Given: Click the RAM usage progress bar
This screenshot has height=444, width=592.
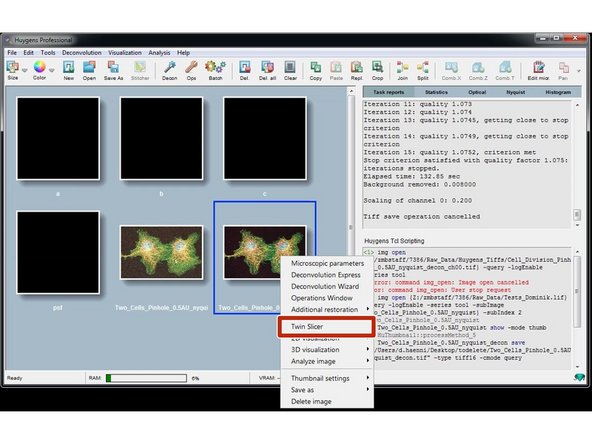Looking at the screenshot, I should pyautogui.click(x=146, y=378).
